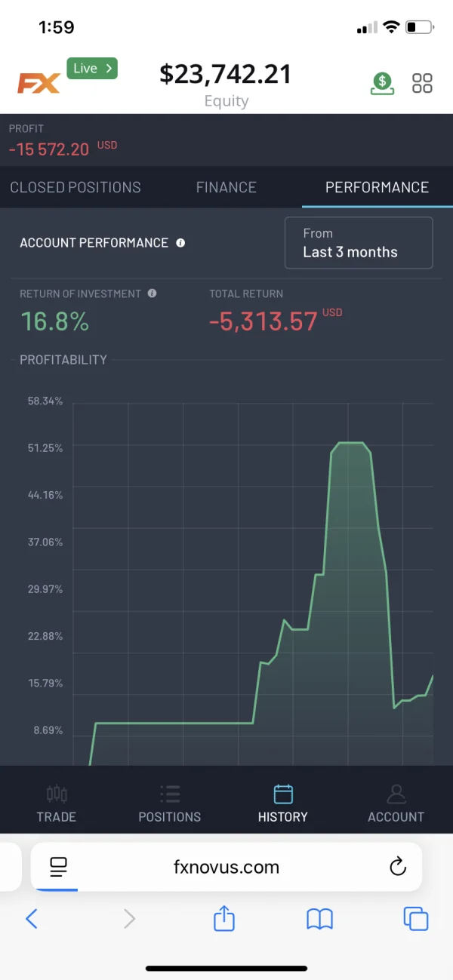Viewport: 453px width, 980px height.
Task: Go back with Safari back arrow
Action: (32, 918)
